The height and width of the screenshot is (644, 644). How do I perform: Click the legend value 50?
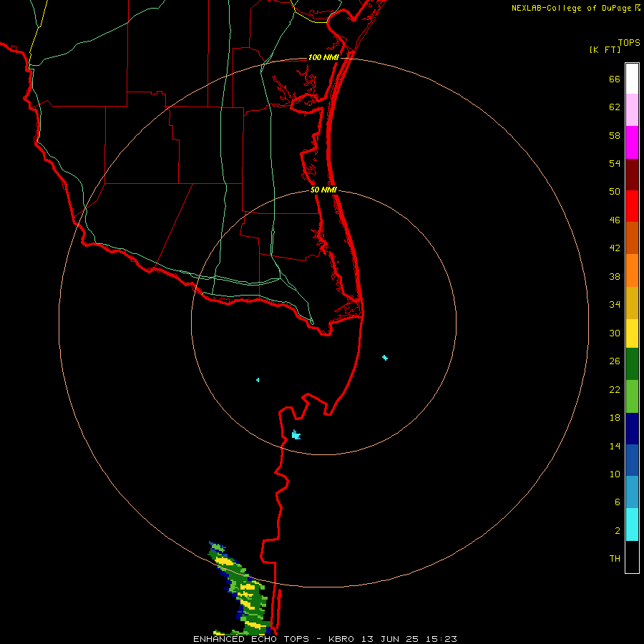tap(615, 192)
